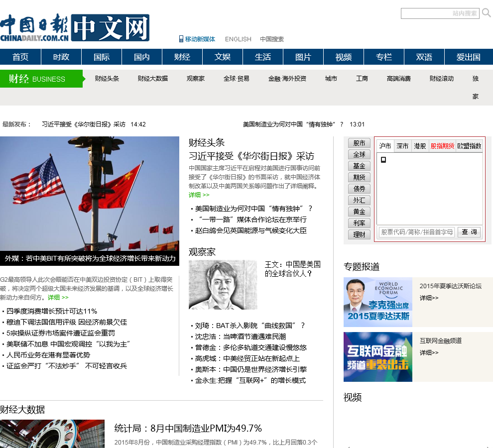Select the 股市 market category button
This screenshot has width=493, height=448.
360,143
